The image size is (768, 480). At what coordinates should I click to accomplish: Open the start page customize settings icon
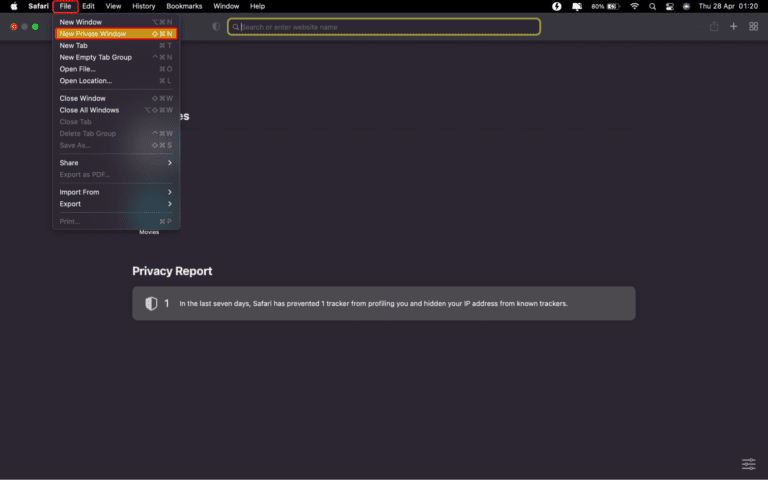(x=749, y=464)
